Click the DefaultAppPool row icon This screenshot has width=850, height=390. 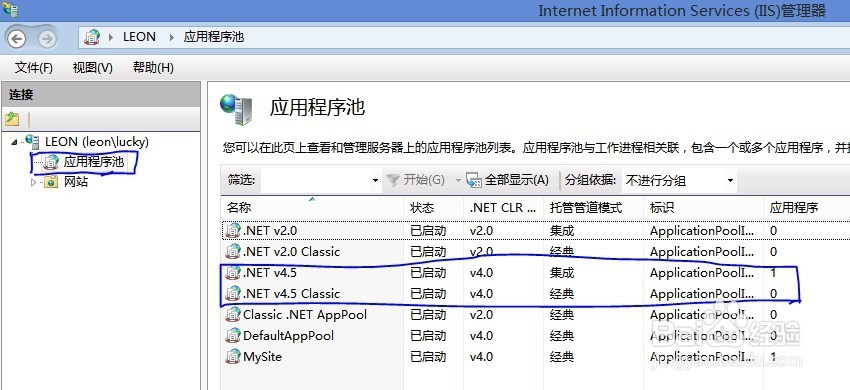point(233,336)
